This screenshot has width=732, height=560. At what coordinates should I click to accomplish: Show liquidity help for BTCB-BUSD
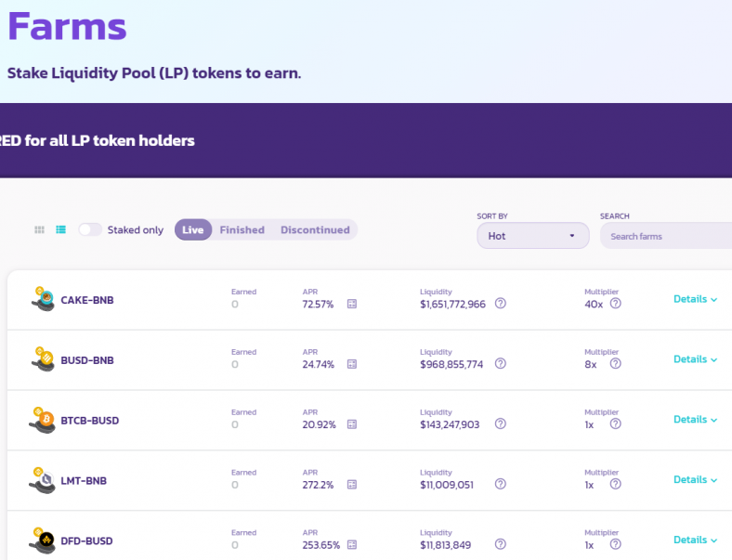click(501, 424)
